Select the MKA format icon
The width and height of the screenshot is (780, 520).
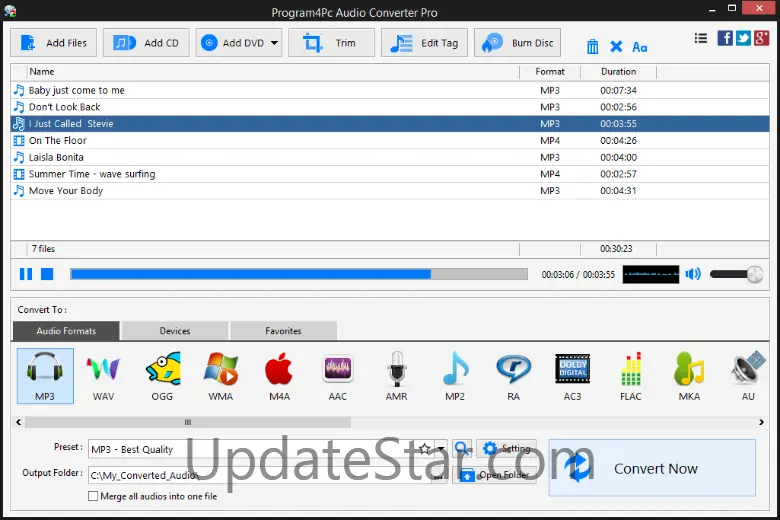(689, 376)
